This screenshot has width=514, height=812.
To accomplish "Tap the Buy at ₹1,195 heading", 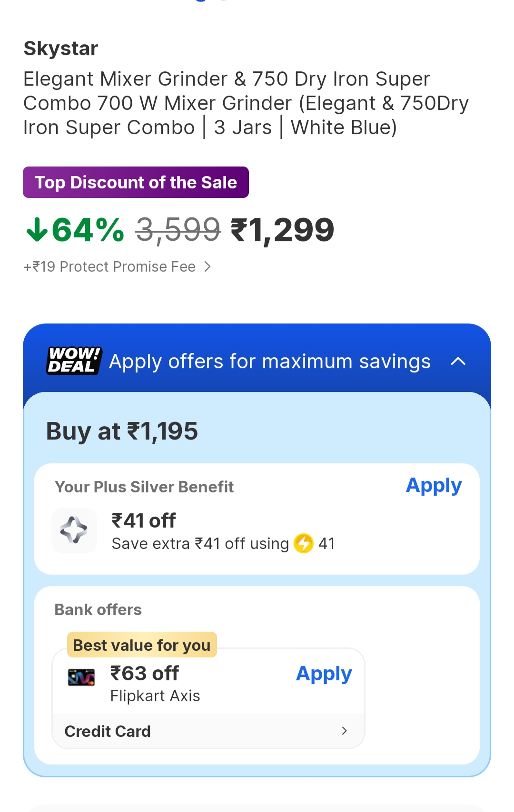I will [122, 431].
